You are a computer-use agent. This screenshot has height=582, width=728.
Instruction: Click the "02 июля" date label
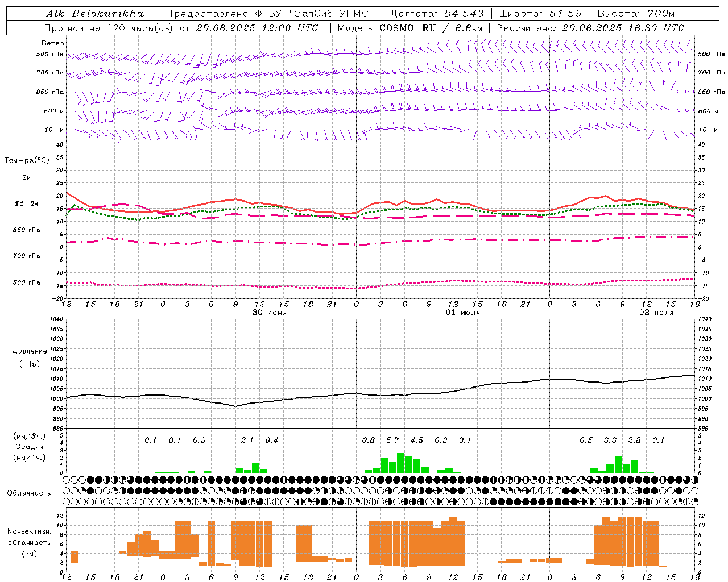click(x=656, y=313)
